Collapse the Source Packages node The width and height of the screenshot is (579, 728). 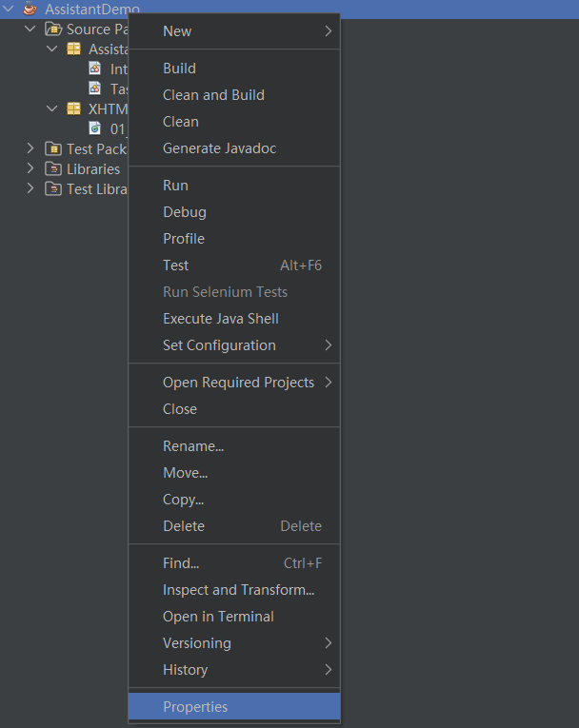[30, 30]
